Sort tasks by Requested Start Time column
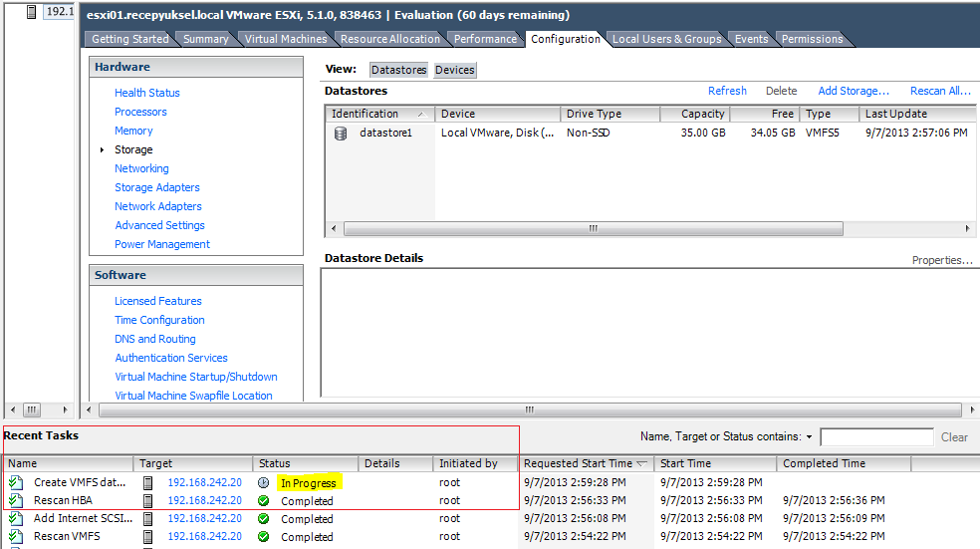980x549 pixels. click(x=586, y=463)
